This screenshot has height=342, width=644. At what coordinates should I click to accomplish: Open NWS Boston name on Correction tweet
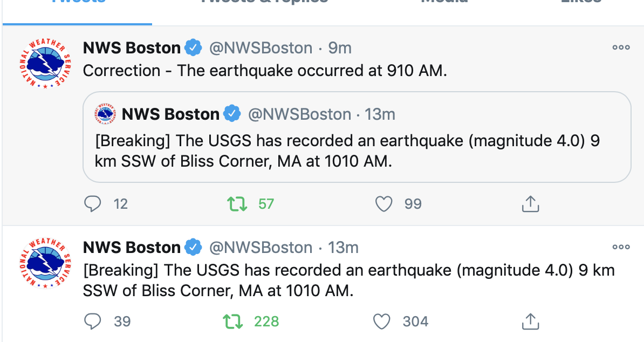pos(132,48)
